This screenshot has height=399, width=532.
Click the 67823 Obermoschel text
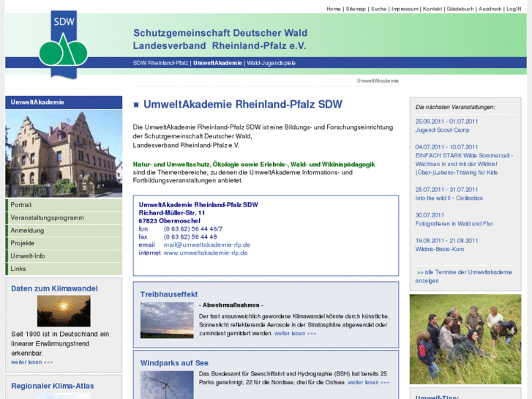coord(169,221)
